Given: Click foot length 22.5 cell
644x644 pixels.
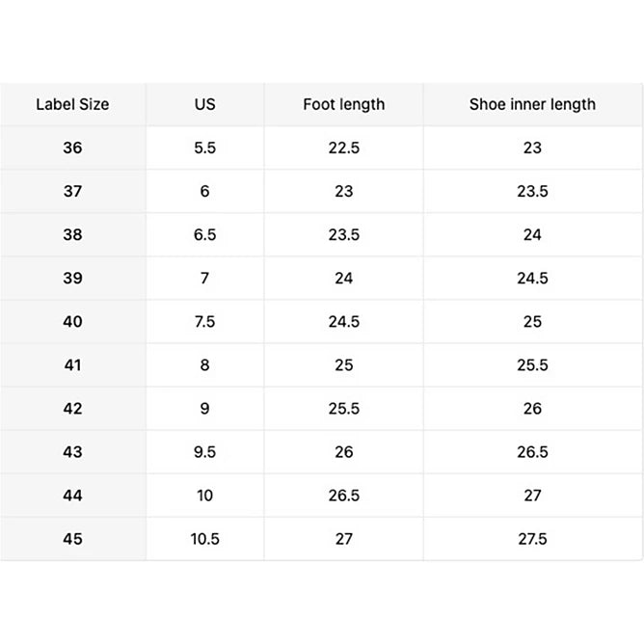Looking at the screenshot, I should tap(344, 148).
